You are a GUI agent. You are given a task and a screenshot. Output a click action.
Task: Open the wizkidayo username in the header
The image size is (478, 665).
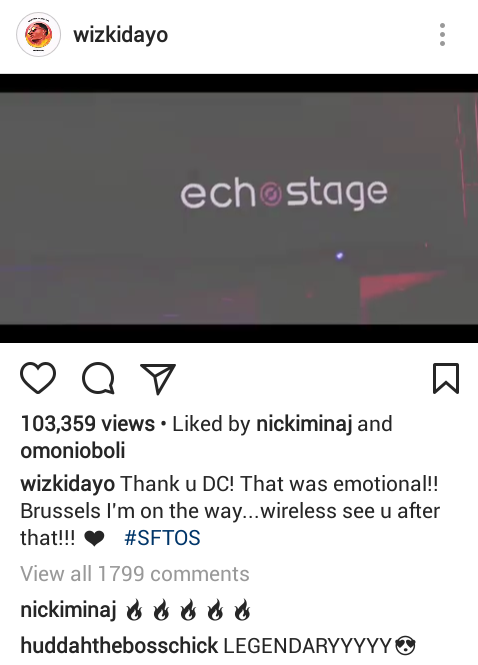(x=120, y=35)
